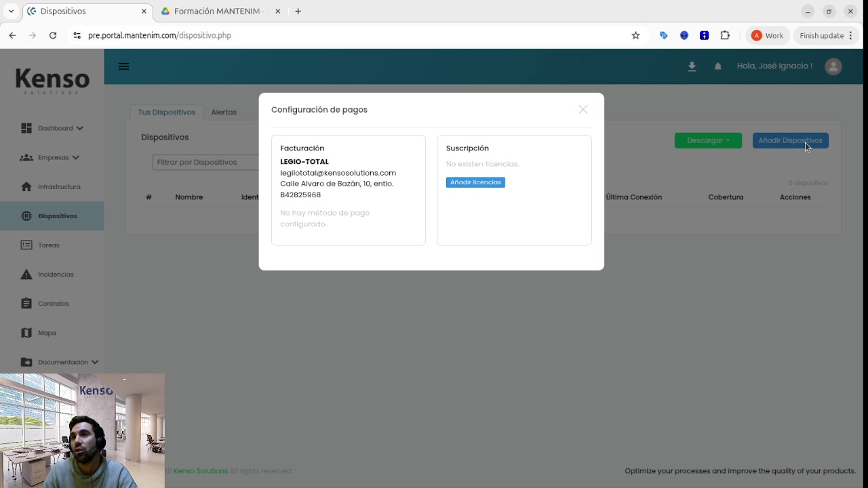Click the Filtrar por Dispositivos field
Image resolution: width=868 pixels, height=488 pixels.
tap(205, 162)
